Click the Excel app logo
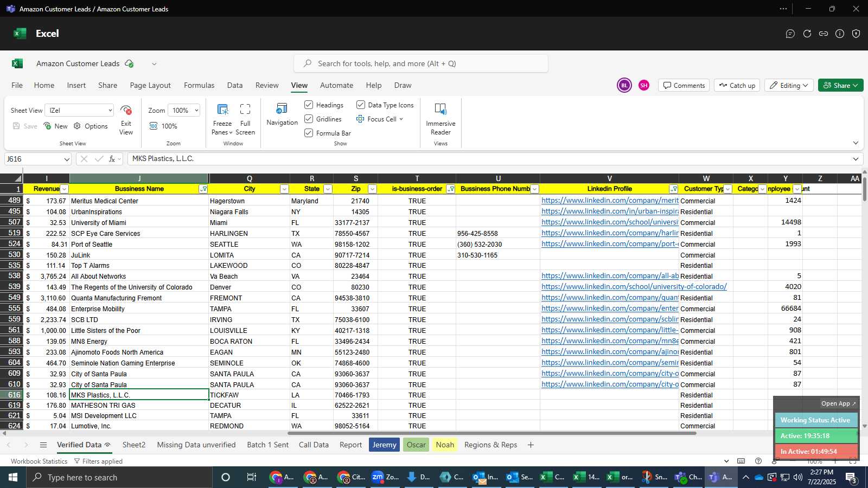868x488 pixels. [x=20, y=34]
